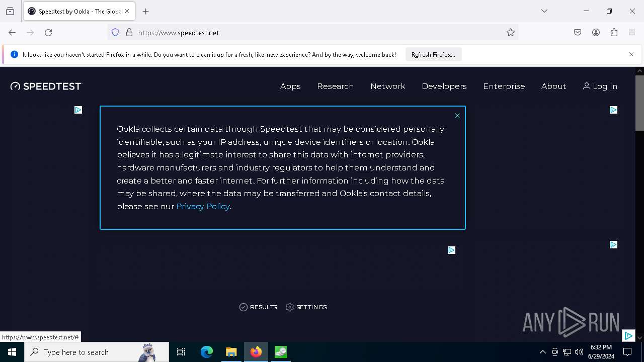The width and height of the screenshot is (644, 362).
Task: Dismiss the Firefox notification bar
Action: click(x=631, y=54)
